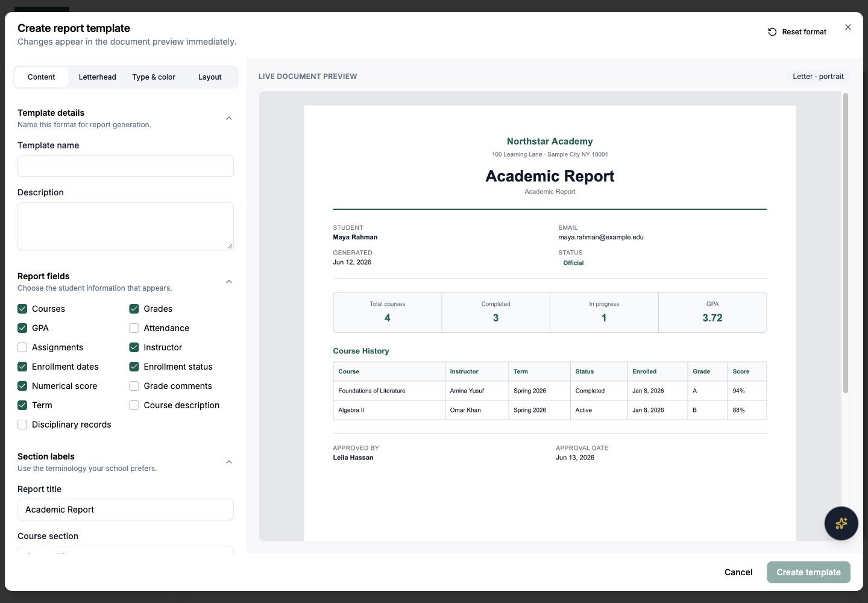The height and width of the screenshot is (603, 868).
Task: Collapse the Template details section
Action: click(229, 118)
